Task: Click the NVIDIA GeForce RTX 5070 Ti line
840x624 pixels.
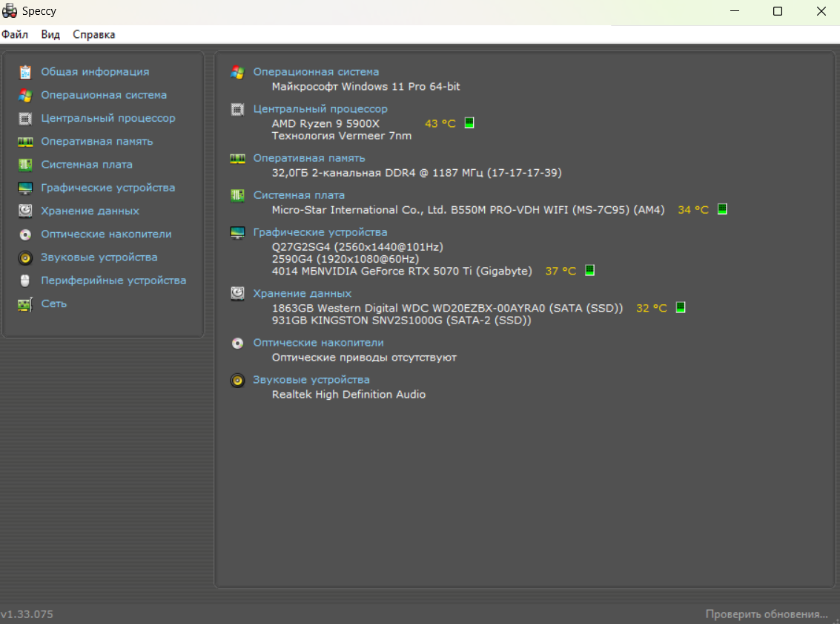Action: tap(402, 272)
